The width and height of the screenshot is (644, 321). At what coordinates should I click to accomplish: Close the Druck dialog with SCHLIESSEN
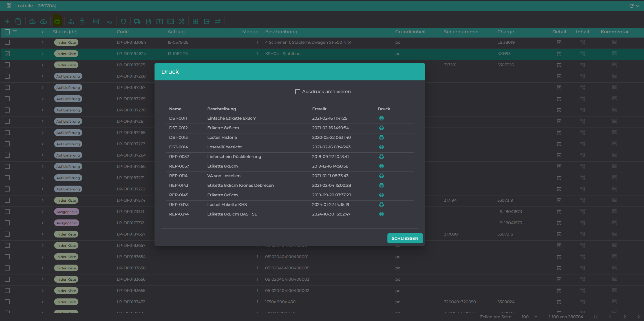pos(405,238)
